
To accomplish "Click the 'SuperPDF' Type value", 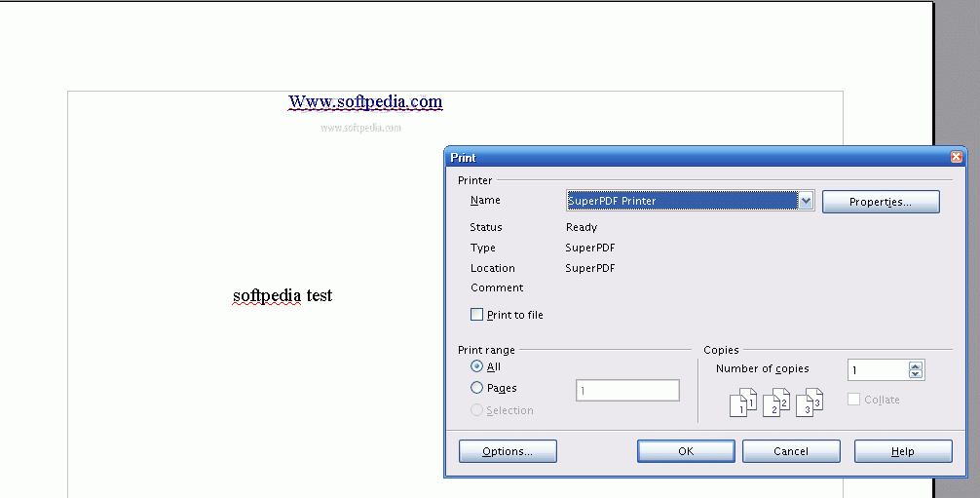I will (x=590, y=248).
